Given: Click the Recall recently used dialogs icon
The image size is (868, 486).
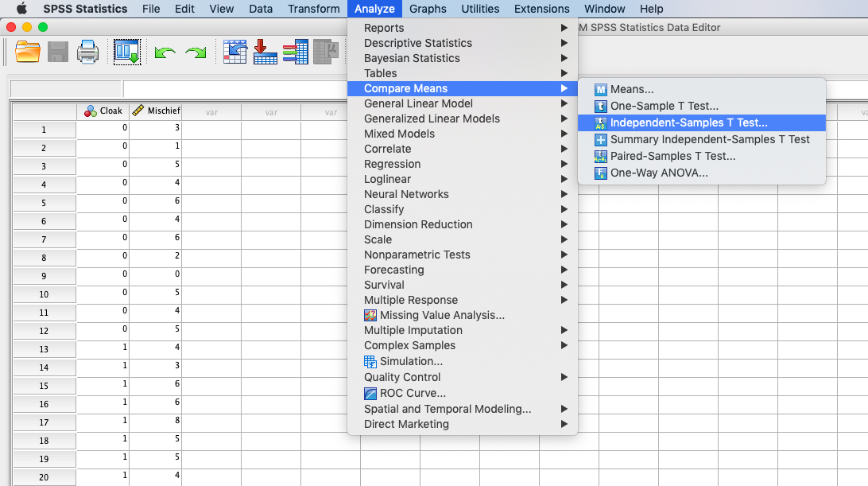Looking at the screenshot, I should click(127, 52).
